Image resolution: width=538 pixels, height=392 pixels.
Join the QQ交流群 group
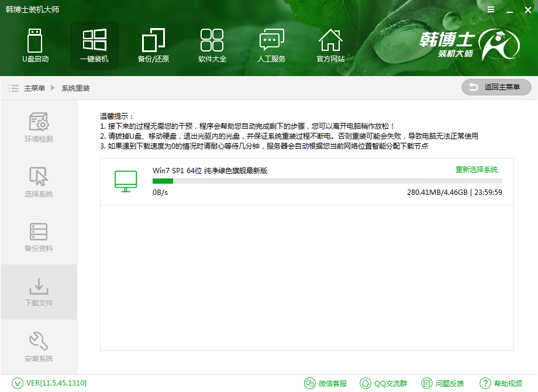tap(384, 383)
